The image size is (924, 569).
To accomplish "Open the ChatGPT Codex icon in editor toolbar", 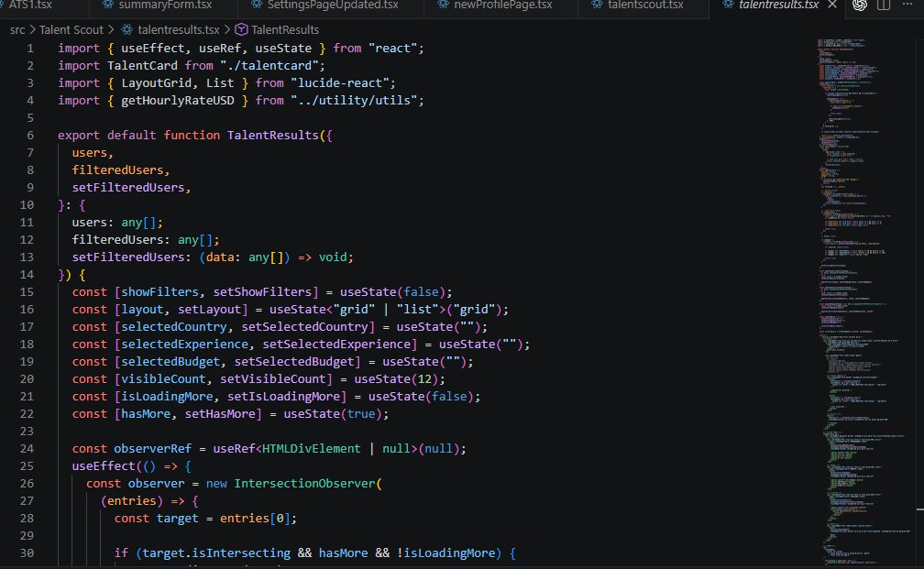I will coord(860,5).
